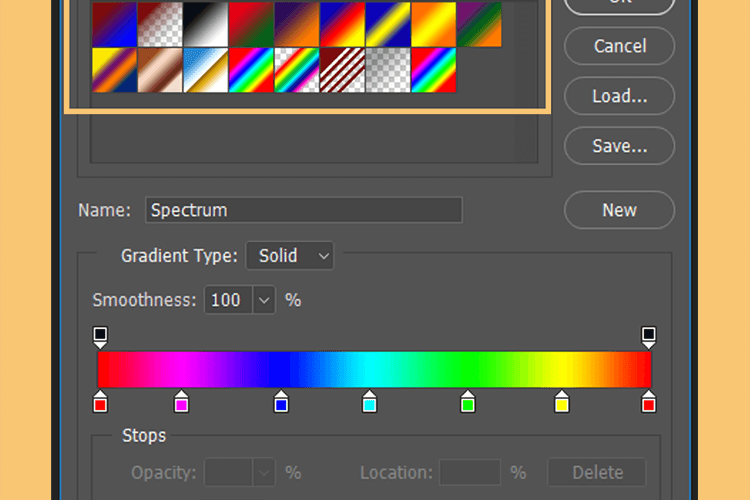This screenshot has height=500, width=750.
Task: Click the Name field containing Spectrum
Action: [304, 210]
